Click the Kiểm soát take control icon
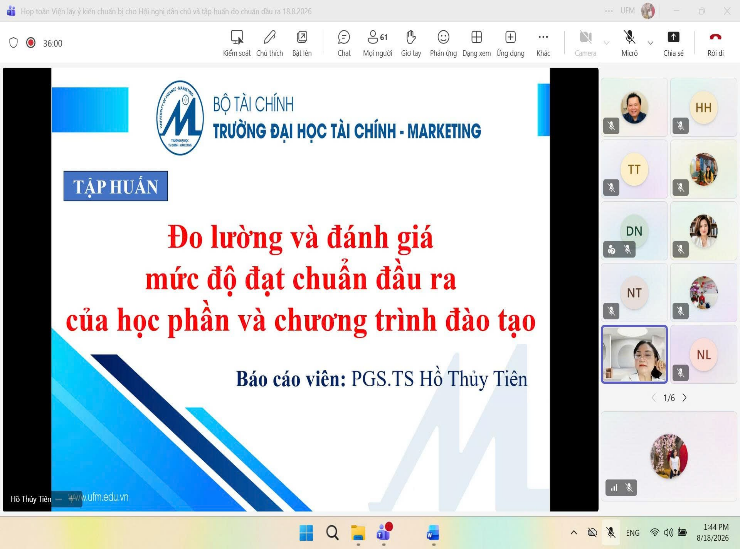The height and width of the screenshot is (549, 740). pos(236,43)
